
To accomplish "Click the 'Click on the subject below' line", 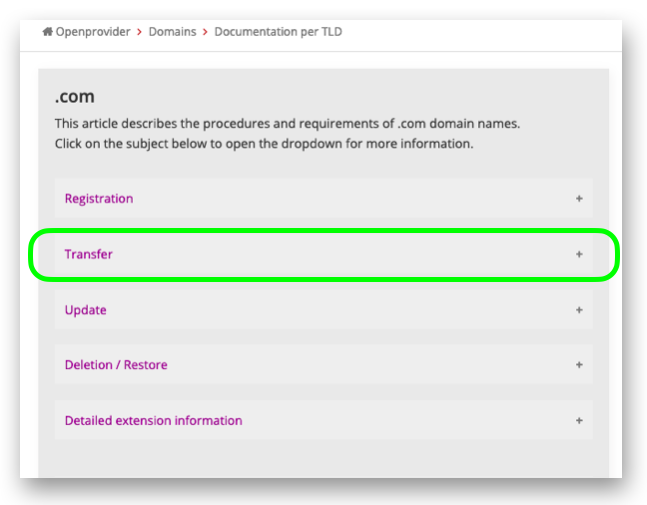I will [x=264, y=144].
